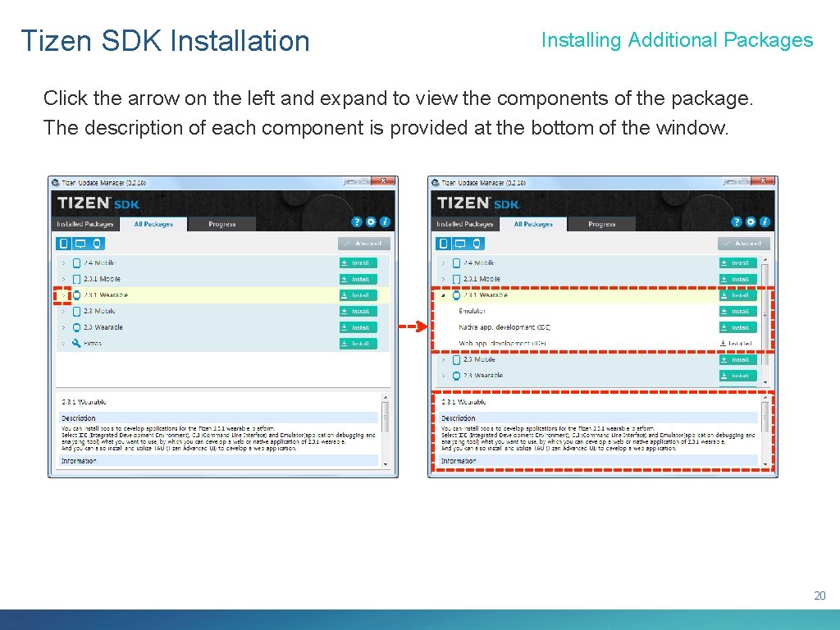Select 2.4 Mobile phone icon in right list
Image resolution: width=840 pixels, height=630 pixels.
pos(456,263)
